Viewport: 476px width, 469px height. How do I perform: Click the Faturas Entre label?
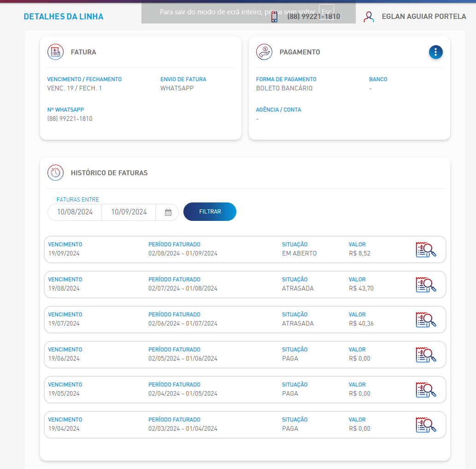pos(78,200)
